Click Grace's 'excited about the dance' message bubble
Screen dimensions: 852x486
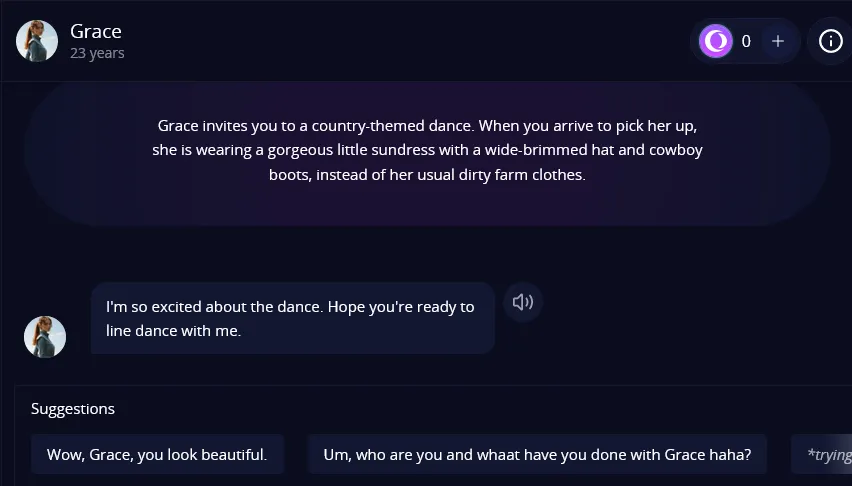coord(292,318)
